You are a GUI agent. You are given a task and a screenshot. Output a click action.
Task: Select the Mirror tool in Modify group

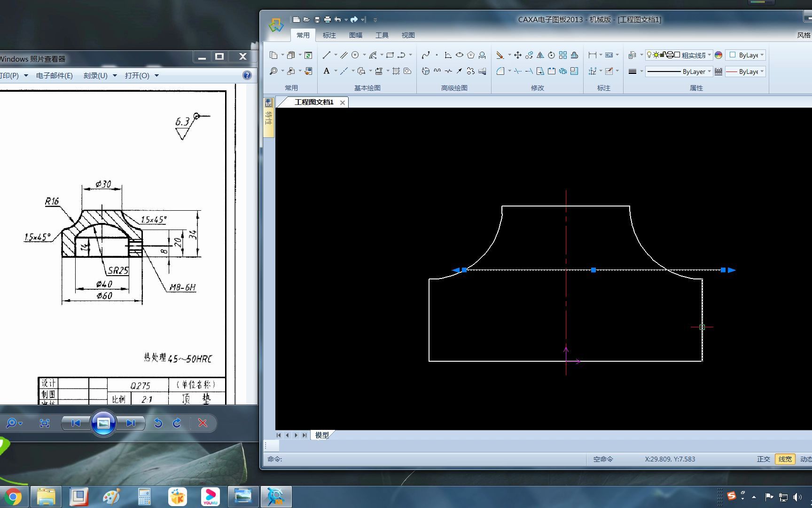pyautogui.click(x=540, y=55)
